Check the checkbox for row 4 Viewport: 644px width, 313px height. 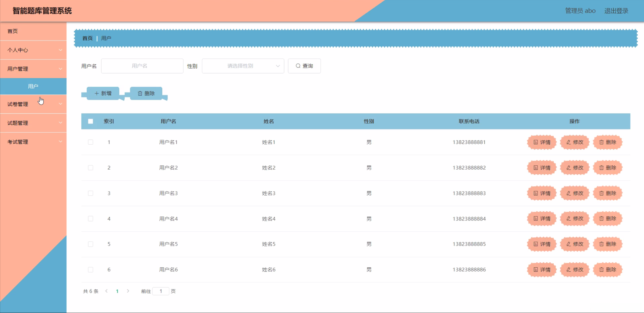[91, 219]
